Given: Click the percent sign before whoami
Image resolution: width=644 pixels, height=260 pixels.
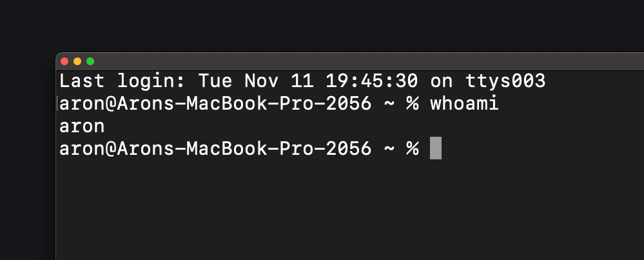Looking at the screenshot, I should coord(412,104).
